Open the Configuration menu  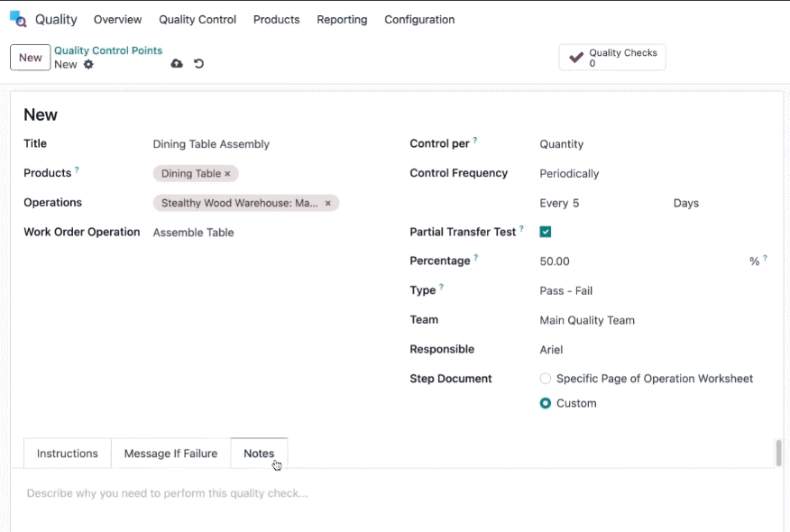pyautogui.click(x=419, y=20)
